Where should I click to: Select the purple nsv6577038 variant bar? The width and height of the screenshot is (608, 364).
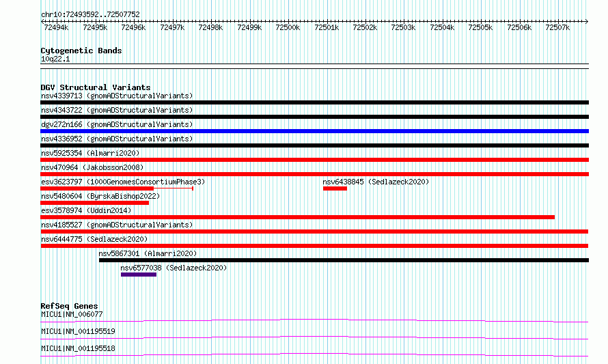(139, 275)
